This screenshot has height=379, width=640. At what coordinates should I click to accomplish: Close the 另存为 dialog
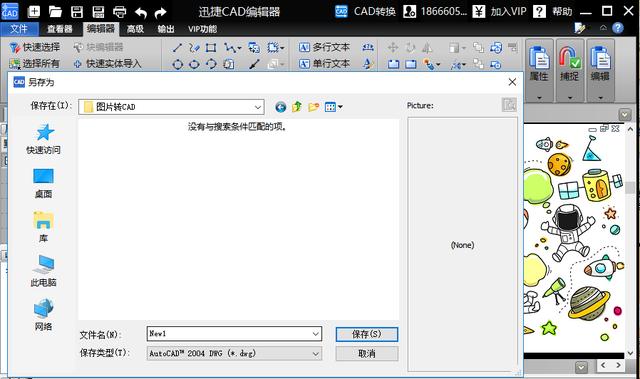[x=512, y=82]
